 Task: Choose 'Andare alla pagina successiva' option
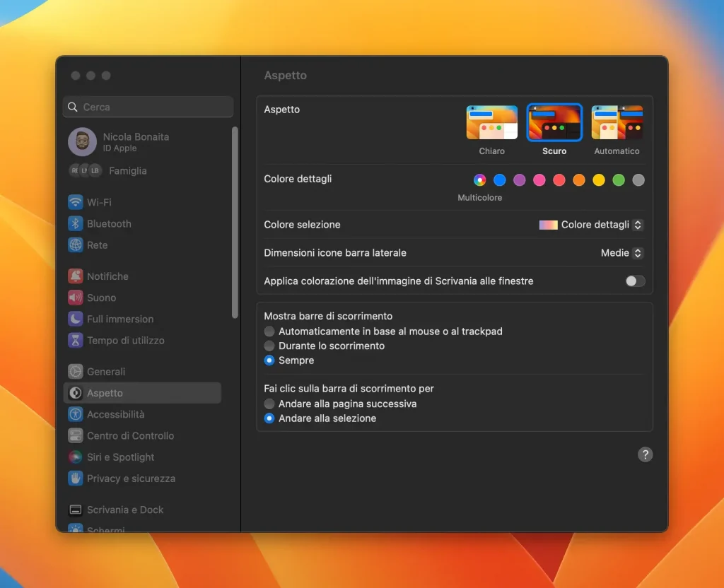pyautogui.click(x=269, y=404)
